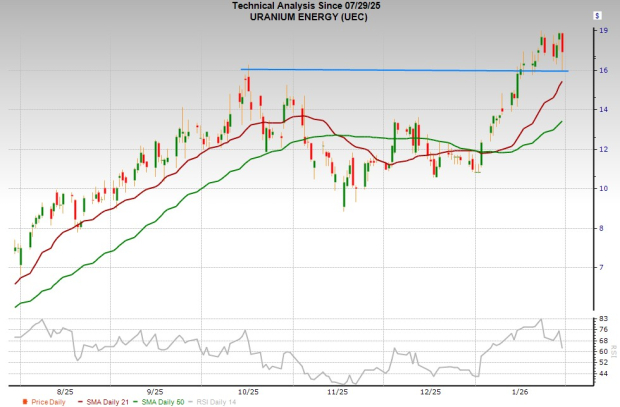Click the 'URANIUM ENERGY (UEC)' subtitle
620x407 pixels.
(x=308, y=17)
